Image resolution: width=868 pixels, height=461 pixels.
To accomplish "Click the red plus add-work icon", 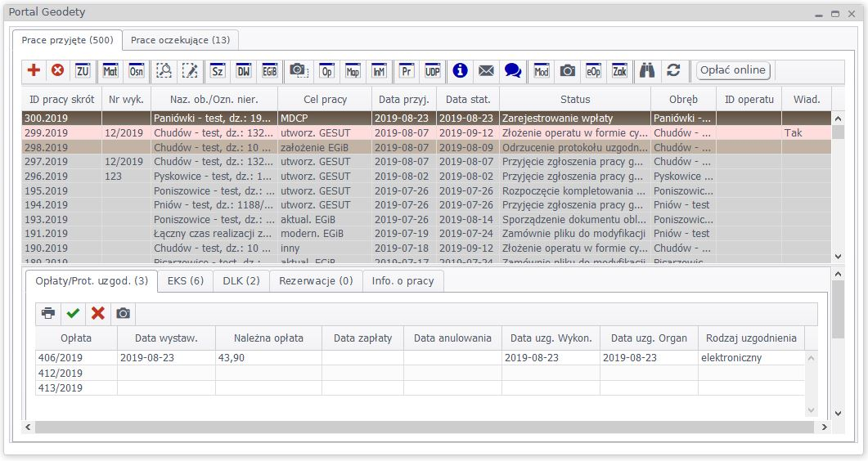I will [34, 70].
